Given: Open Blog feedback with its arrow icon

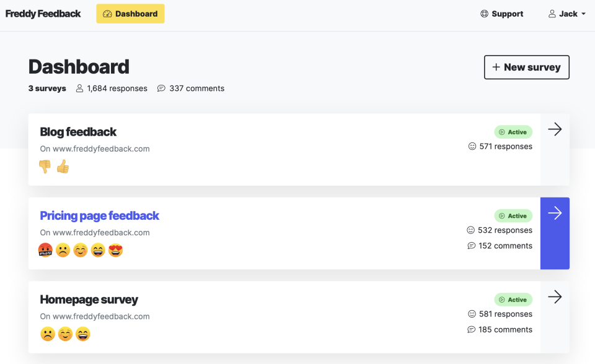Looking at the screenshot, I should 555,129.
